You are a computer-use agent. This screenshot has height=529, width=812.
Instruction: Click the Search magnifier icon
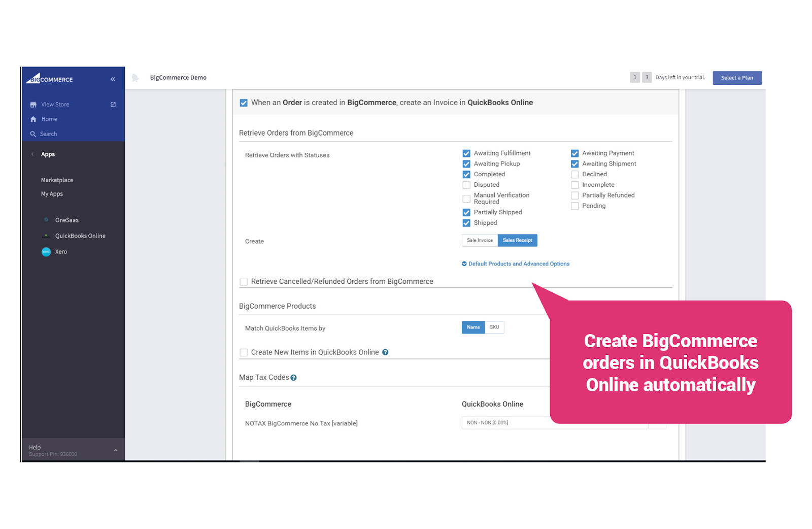(x=33, y=134)
